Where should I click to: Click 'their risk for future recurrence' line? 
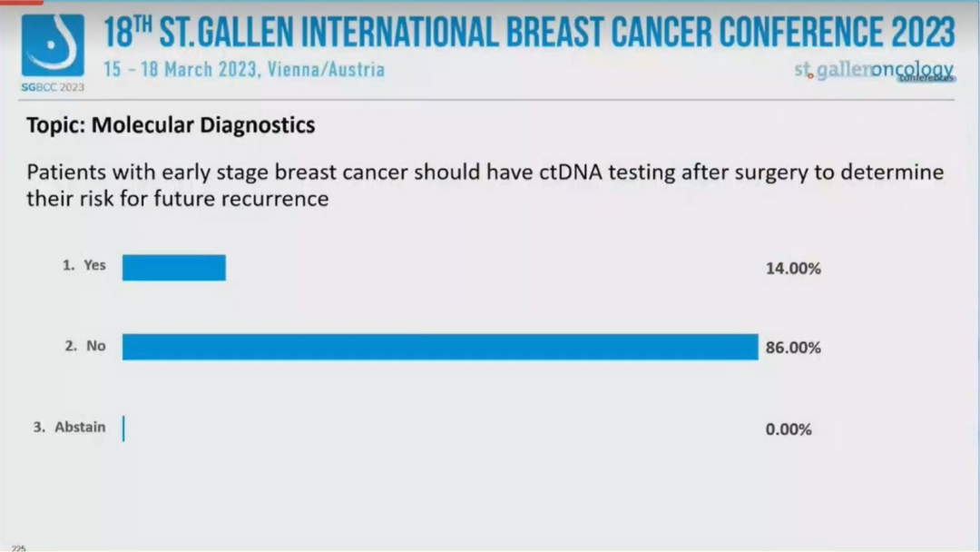[177, 198]
